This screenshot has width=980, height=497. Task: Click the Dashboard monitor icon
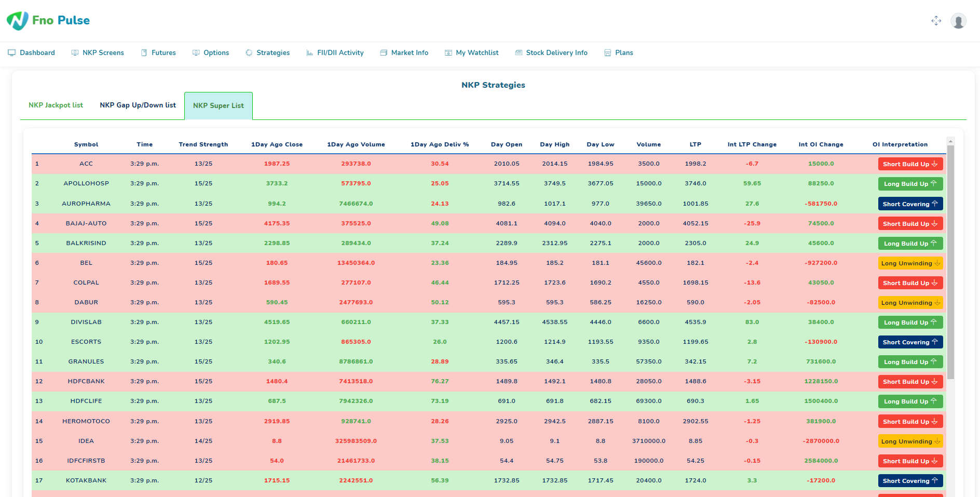tap(11, 53)
